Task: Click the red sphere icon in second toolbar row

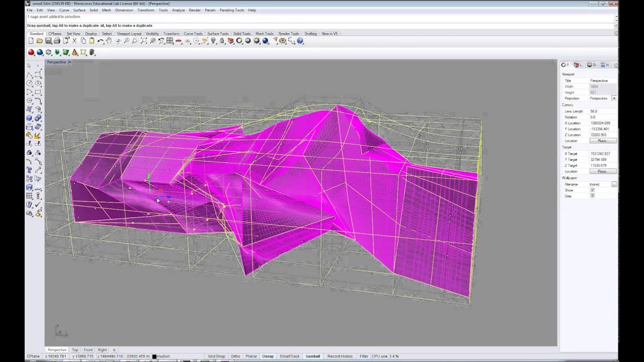Action: tap(31, 52)
